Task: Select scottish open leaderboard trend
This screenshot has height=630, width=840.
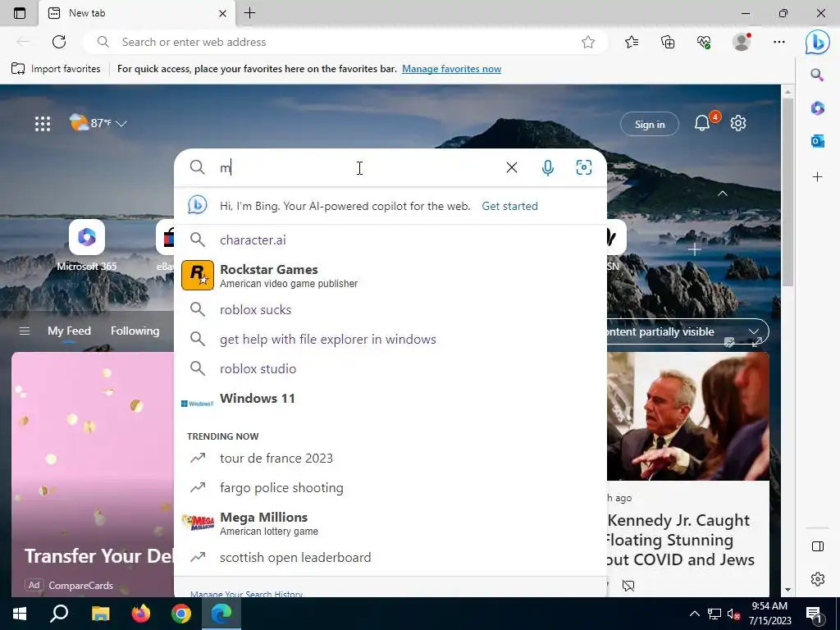Action: pyautogui.click(x=390, y=557)
